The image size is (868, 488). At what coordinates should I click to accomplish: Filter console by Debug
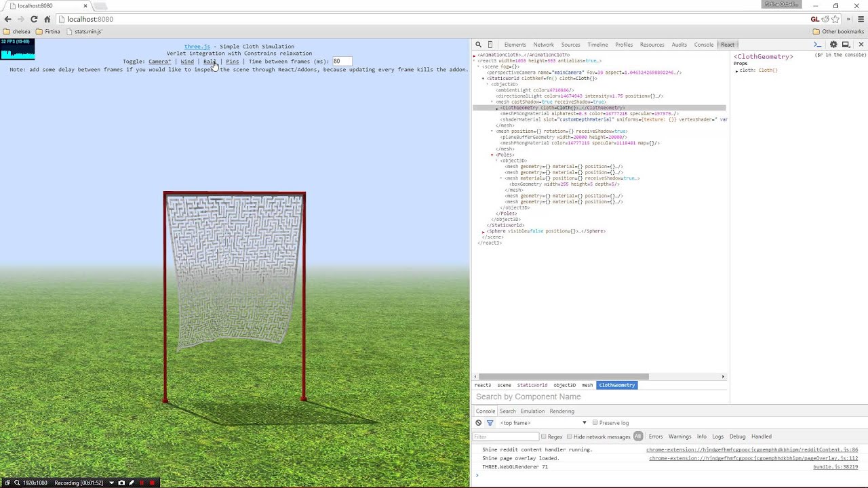[x=738, y=436]
